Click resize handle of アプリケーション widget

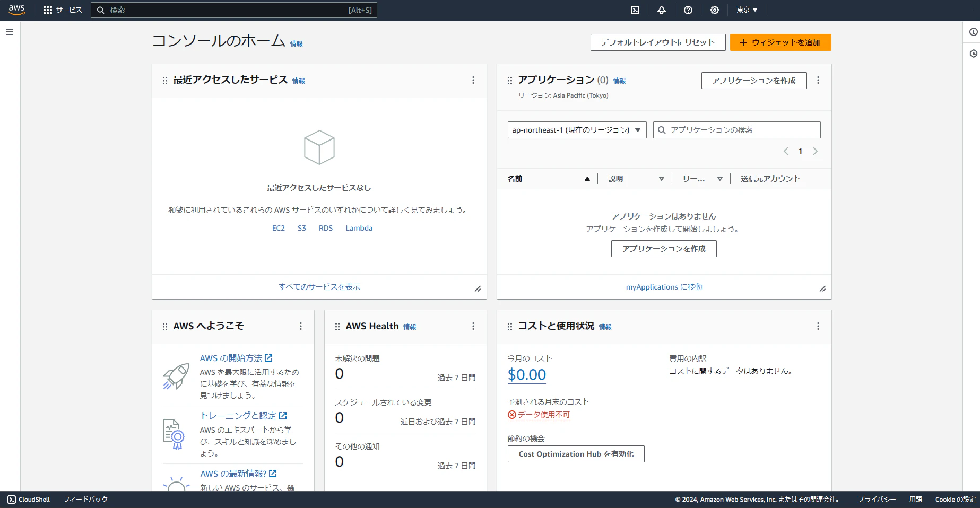(x=822, y=289)
